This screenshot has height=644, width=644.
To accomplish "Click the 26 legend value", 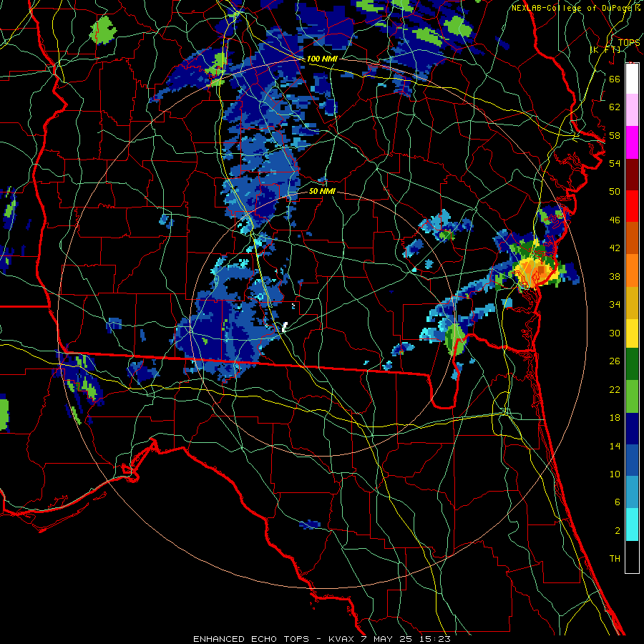I will [x=615, y=361].
